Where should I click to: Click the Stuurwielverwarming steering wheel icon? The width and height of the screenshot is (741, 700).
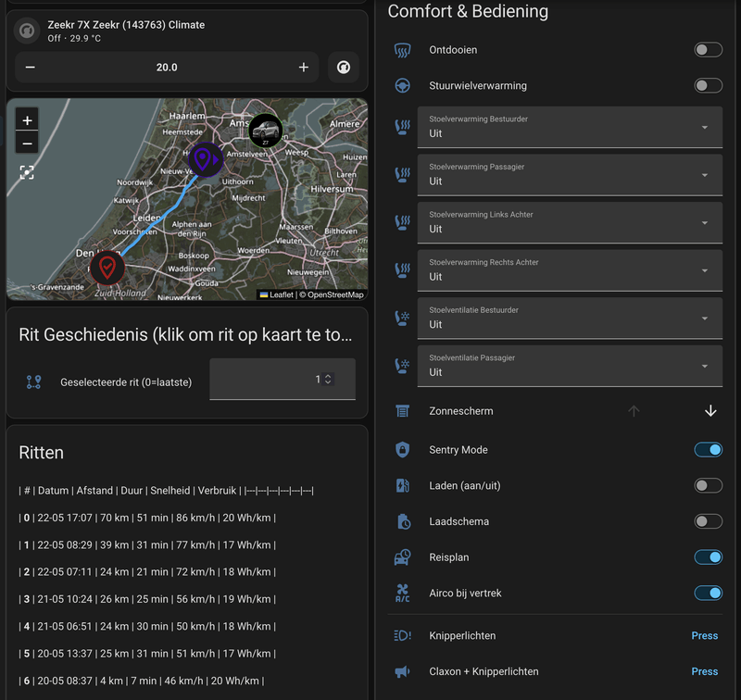coord(402,85)
